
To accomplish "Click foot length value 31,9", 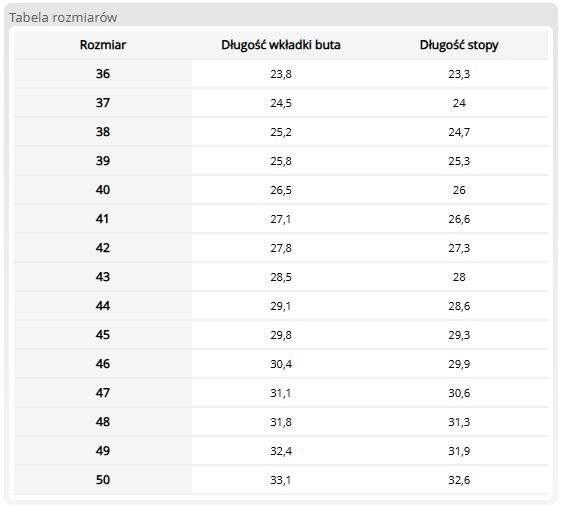I will tap(459, 451).
